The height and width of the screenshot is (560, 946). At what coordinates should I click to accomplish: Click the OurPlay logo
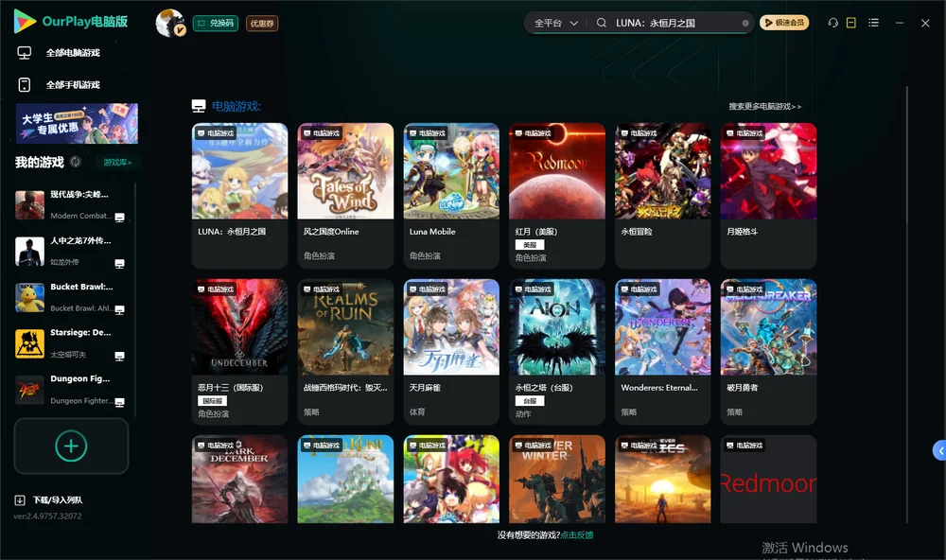coord(71,22)
